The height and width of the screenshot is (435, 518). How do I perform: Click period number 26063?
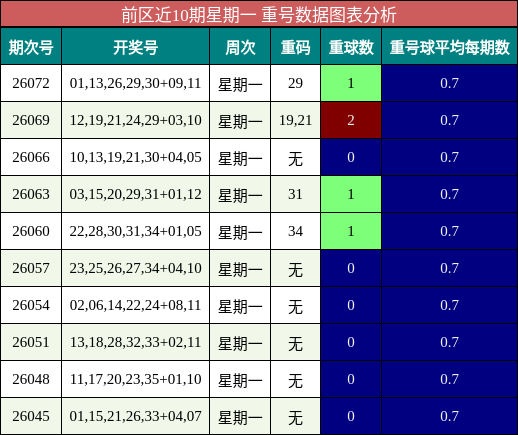31,194
